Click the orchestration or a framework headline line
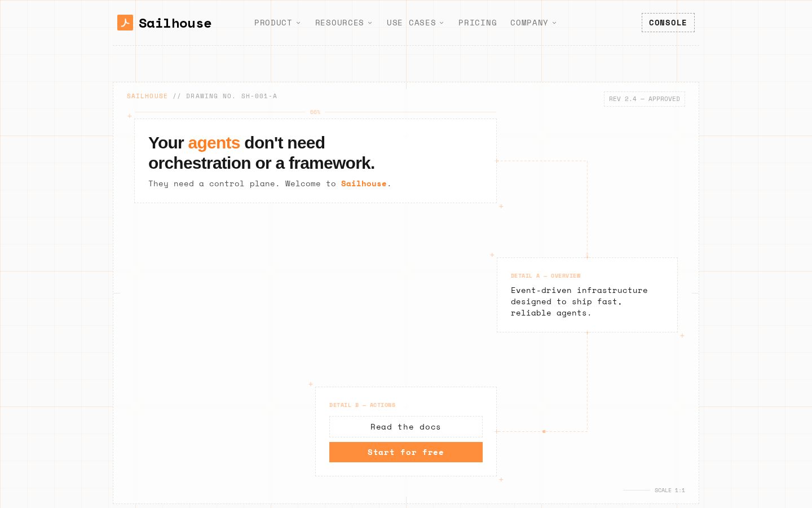 262,163
